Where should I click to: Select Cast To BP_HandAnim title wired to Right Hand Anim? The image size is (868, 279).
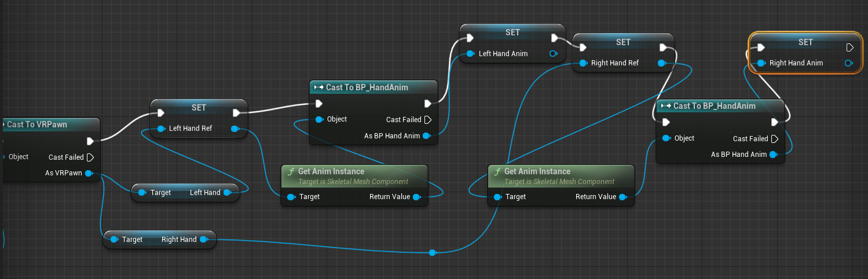click(715, 106)
